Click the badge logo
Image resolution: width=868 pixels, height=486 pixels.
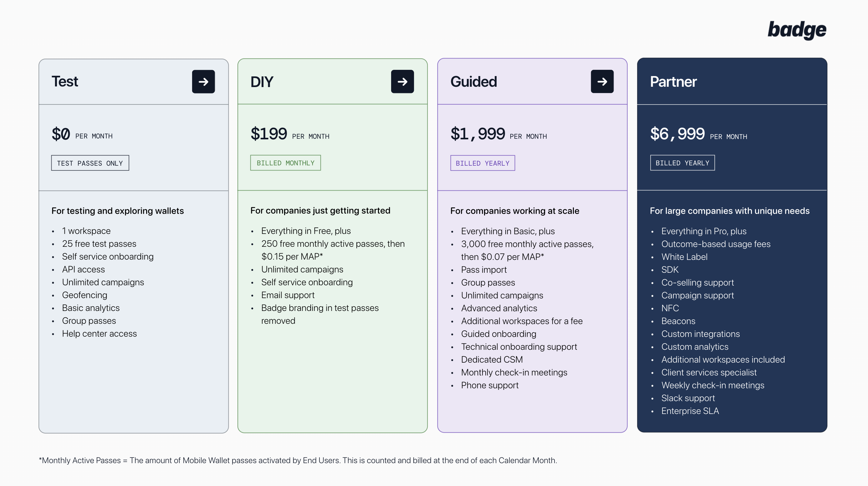797,30
